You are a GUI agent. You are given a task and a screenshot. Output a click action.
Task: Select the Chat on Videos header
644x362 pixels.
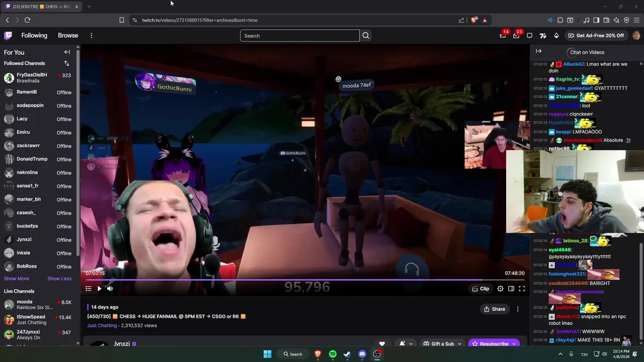587,52
